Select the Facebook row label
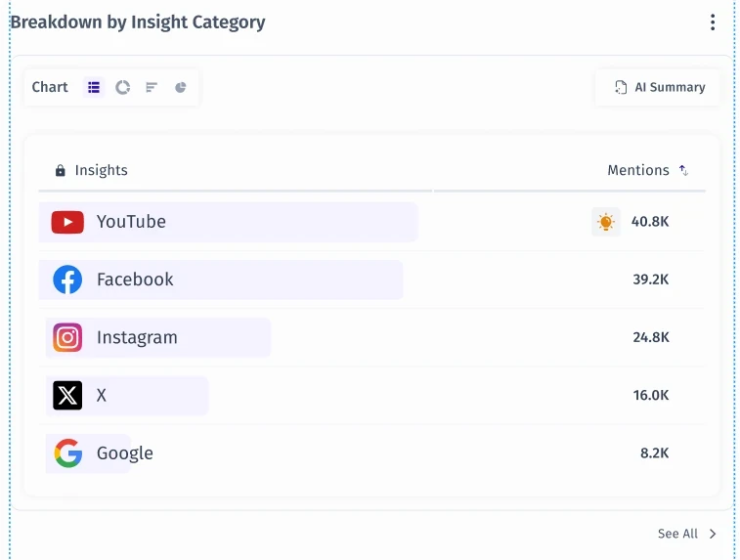Image resolution: width=740 pixels, height=560 pixels. point(135,280)
